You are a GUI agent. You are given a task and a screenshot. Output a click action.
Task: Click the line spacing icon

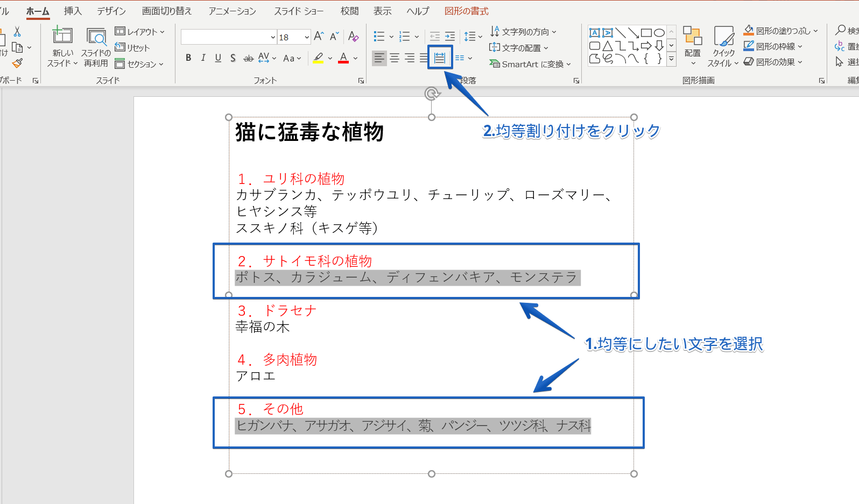470,37
